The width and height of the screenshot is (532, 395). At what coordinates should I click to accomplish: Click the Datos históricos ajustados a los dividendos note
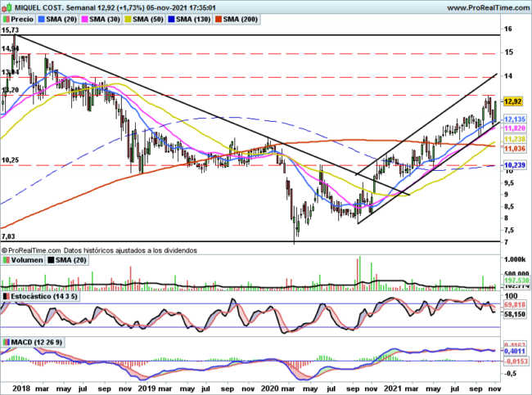130,250
